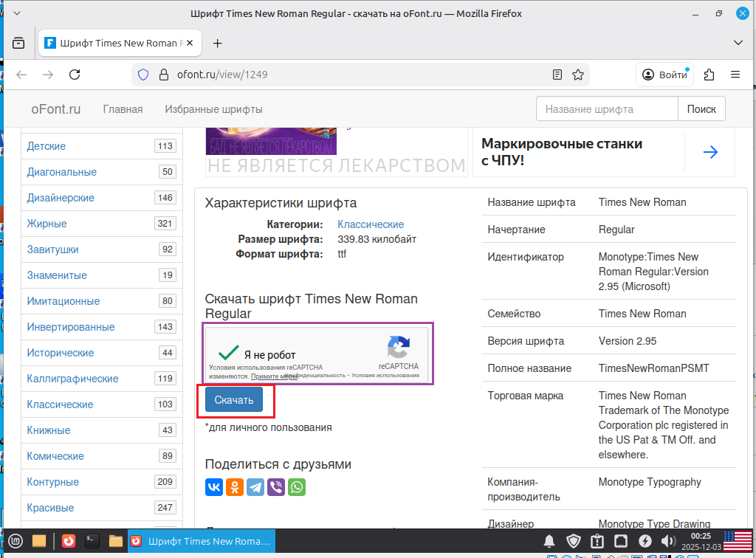The height and width of the screenshot is (558, 756).
Task: Open the reCAPTCHA terms 'Примите меры' link
Action: [x=275, y=376]
